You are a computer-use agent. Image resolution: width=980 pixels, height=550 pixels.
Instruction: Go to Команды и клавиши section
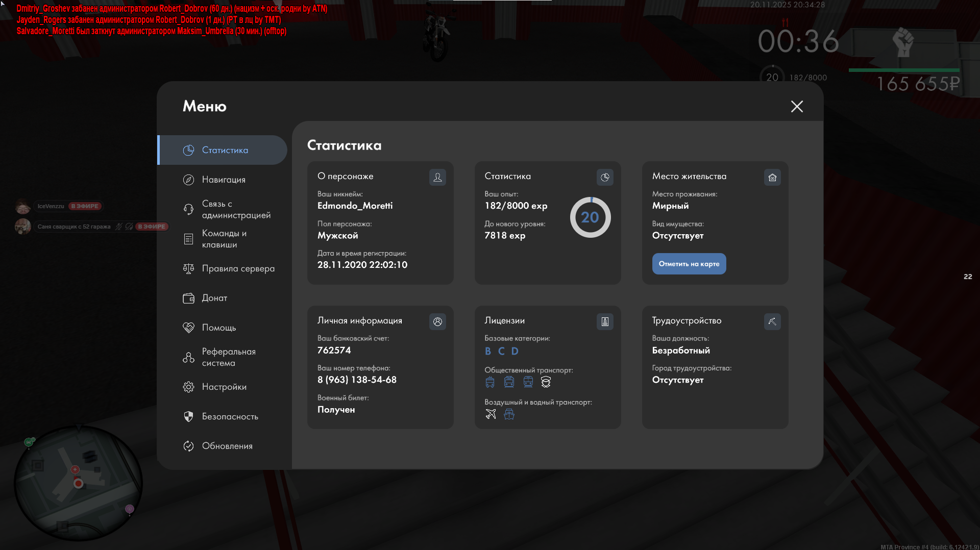click(224, 239)
